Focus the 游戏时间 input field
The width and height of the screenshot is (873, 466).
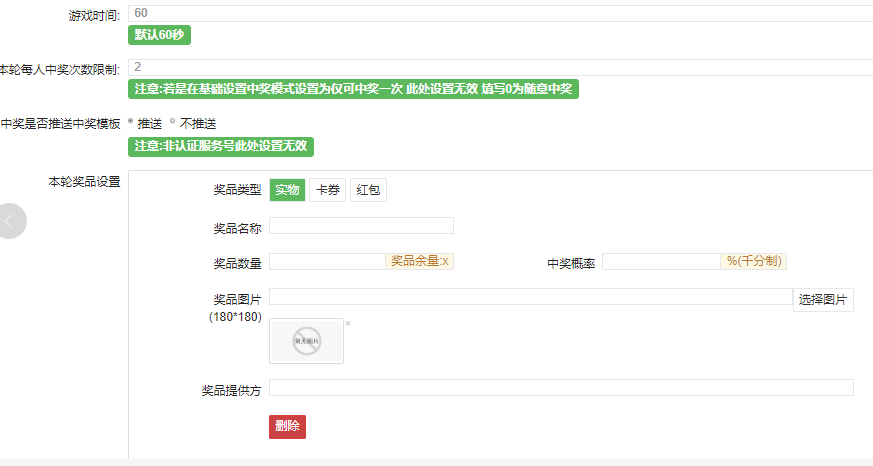(501, 13)
